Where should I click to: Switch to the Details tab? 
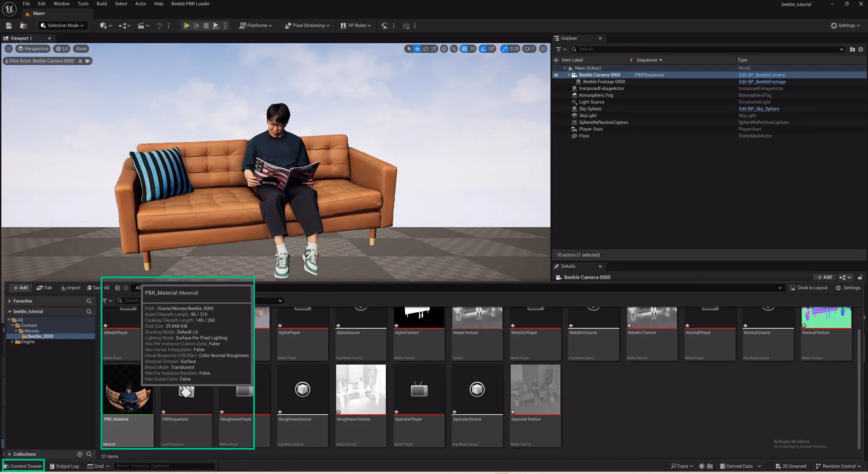568,266
